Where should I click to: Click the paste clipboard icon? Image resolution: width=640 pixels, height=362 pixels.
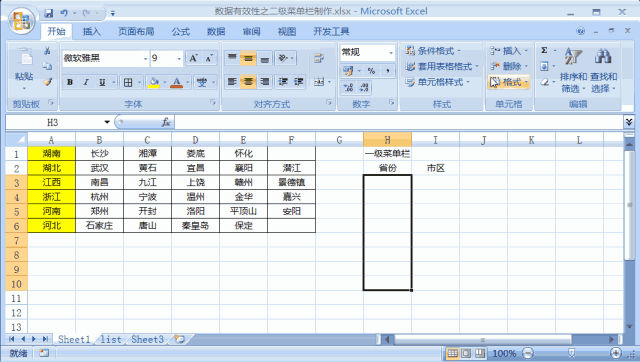click(24, 57)
